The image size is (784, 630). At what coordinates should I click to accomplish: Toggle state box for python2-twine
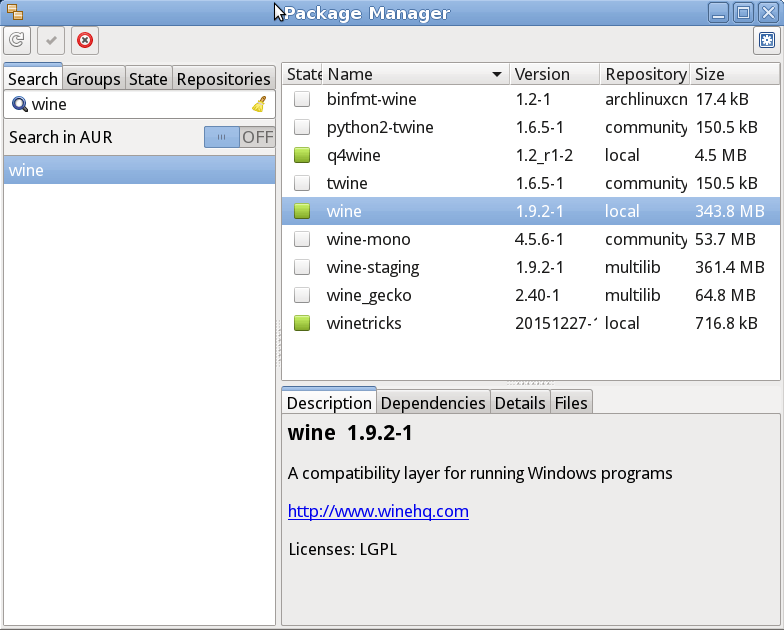302,127
